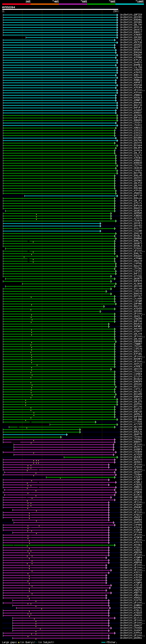
Task: Open UniRef100_A8IXH9 hit
Action: pyautogui.click(x=131, y=427)
